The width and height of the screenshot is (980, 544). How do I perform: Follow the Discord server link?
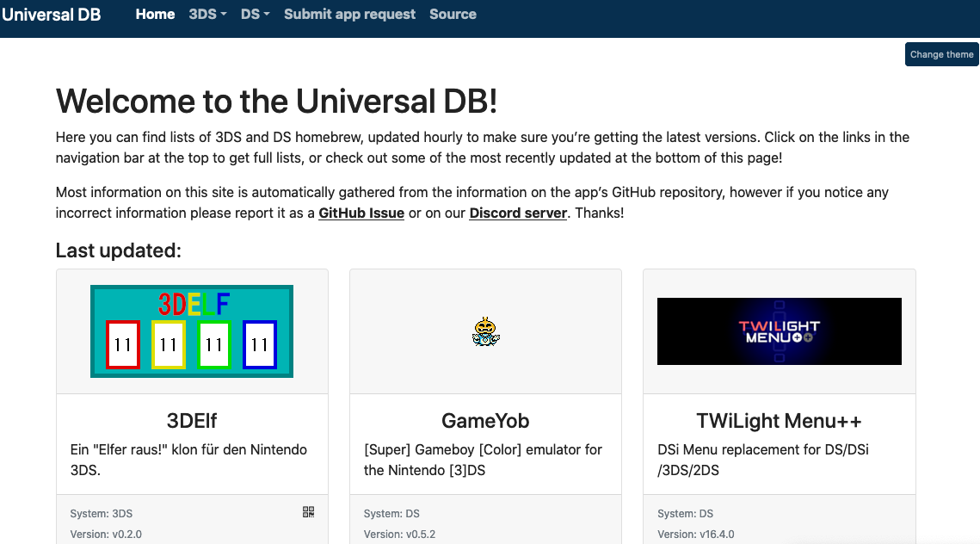[x=518, y=213]
